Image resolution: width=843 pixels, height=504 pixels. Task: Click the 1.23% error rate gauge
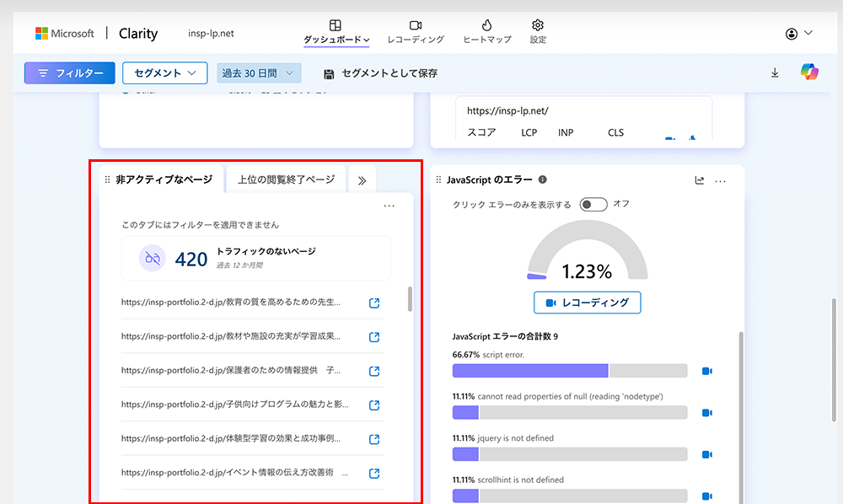[587, 251]
